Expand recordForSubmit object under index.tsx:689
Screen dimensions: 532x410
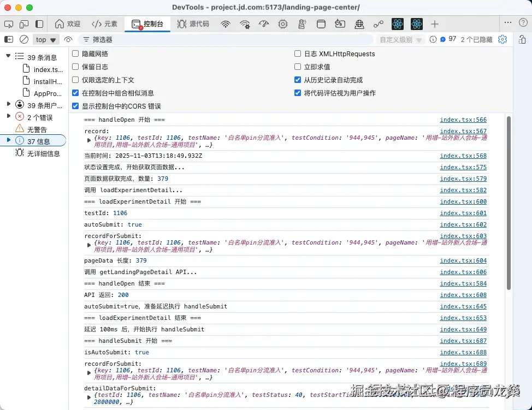pyautogui.click(x=89, y=373)
